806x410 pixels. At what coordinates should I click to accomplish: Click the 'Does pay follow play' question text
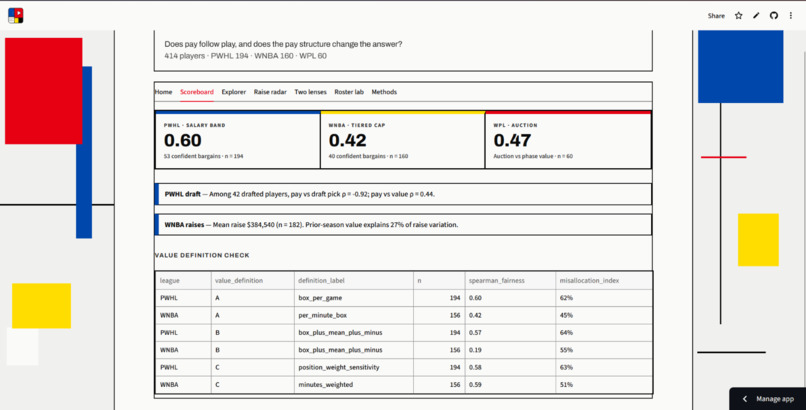(x=283, y=44)
